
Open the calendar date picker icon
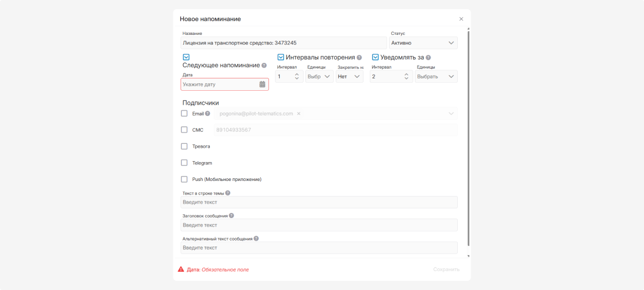[262, 84]
